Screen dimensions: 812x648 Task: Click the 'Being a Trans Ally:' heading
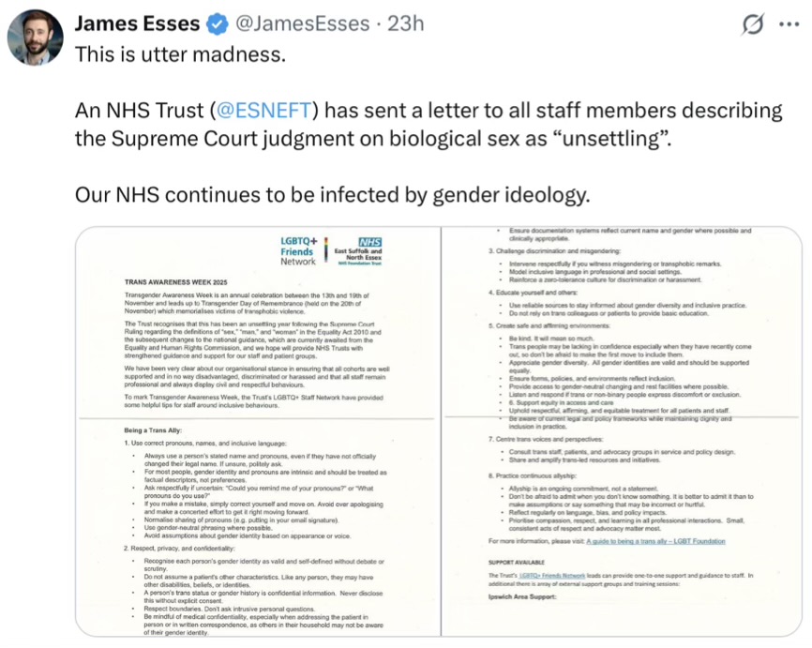(157, 430)
